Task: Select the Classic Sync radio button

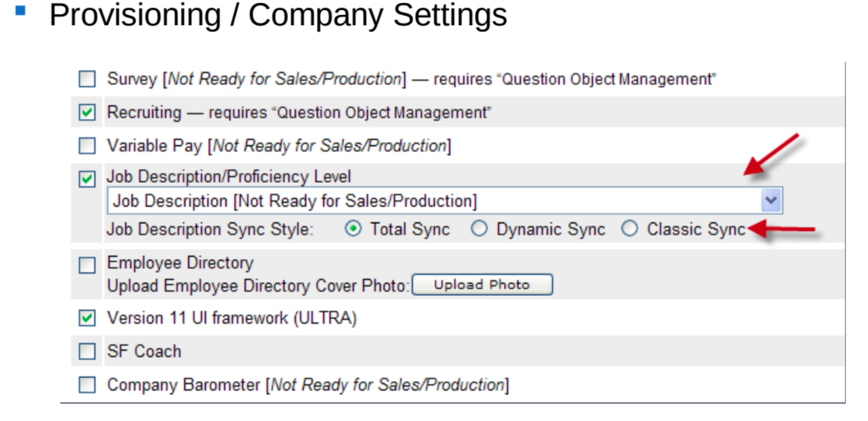Action: (x=630, y=230)
